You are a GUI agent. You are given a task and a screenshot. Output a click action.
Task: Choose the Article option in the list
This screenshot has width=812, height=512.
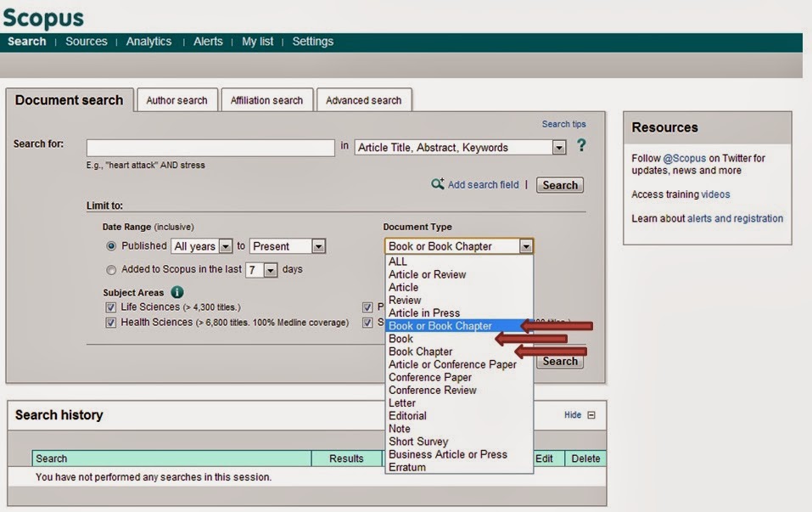click(x=459, y=288)
